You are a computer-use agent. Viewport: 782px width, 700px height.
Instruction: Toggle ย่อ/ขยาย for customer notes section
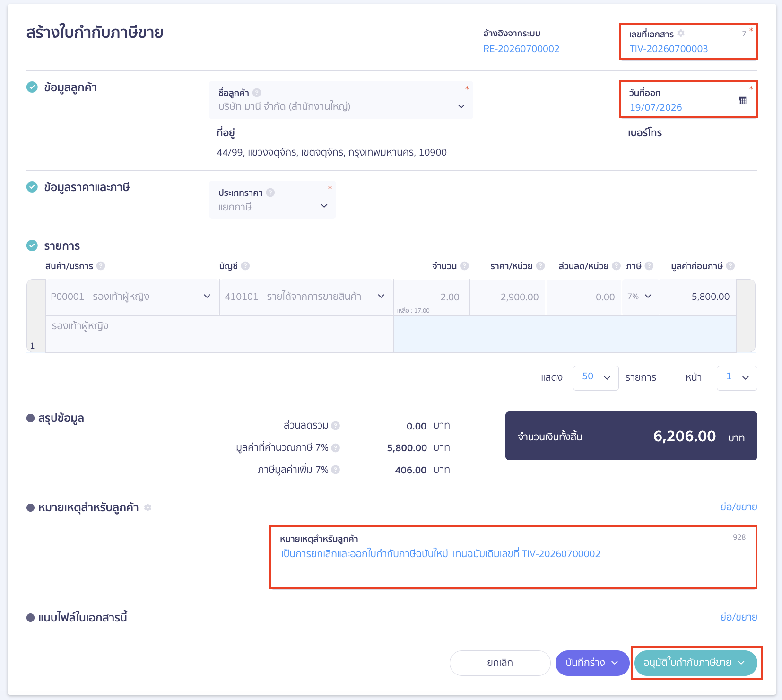click(739, 507)
